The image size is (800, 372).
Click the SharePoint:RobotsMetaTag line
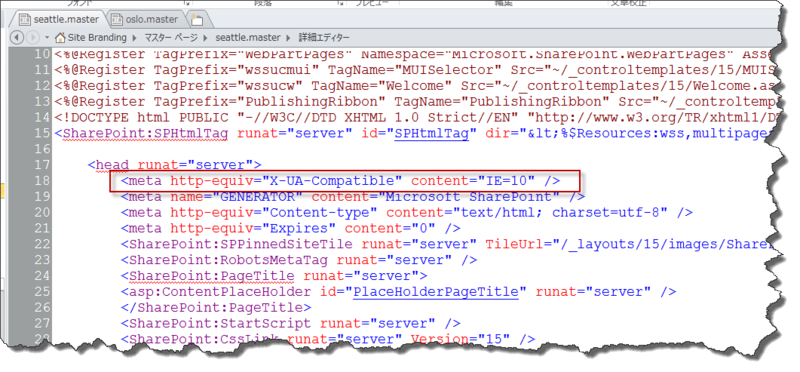coord(299,260)
